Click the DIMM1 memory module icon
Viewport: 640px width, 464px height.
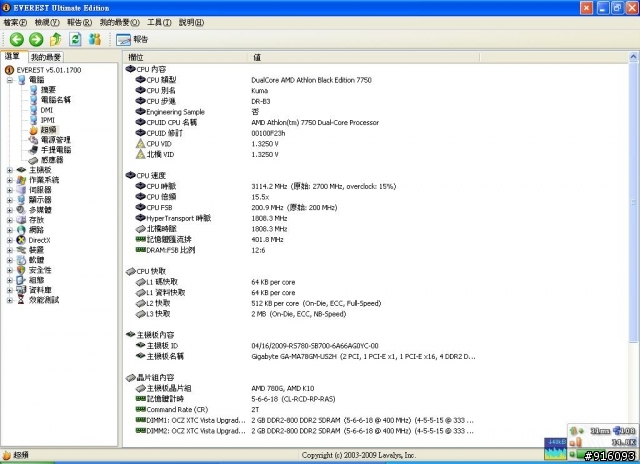140,420
